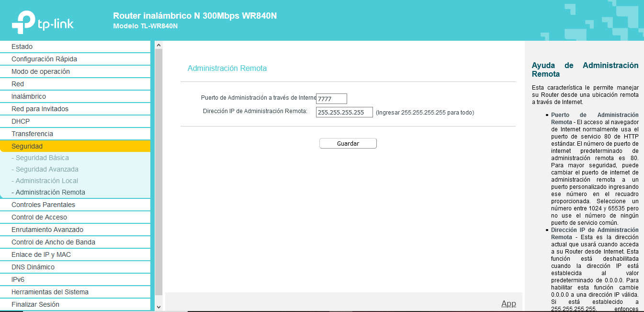The image size is (644, 312).
Task: Open Control de Ancho de Banda
Action: pos(53,242)
